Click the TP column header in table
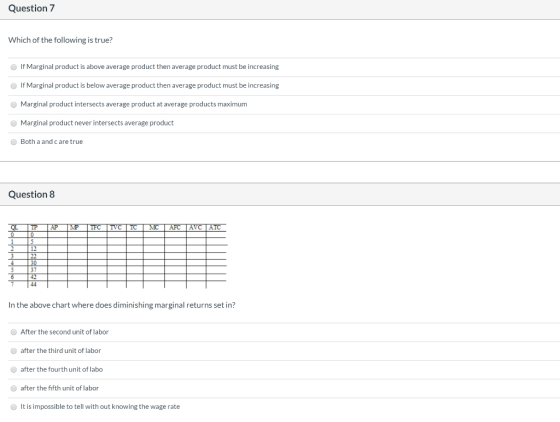 point(34,227)
